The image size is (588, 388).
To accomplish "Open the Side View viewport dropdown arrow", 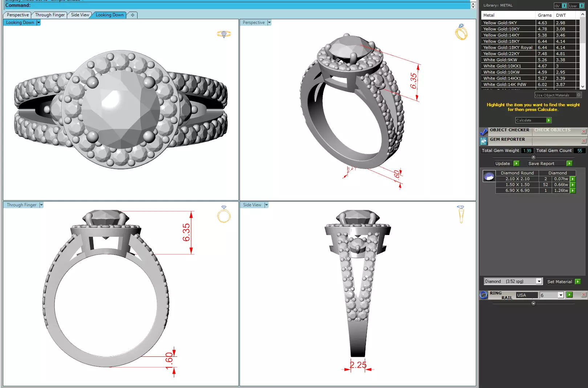I will [266, 205].
